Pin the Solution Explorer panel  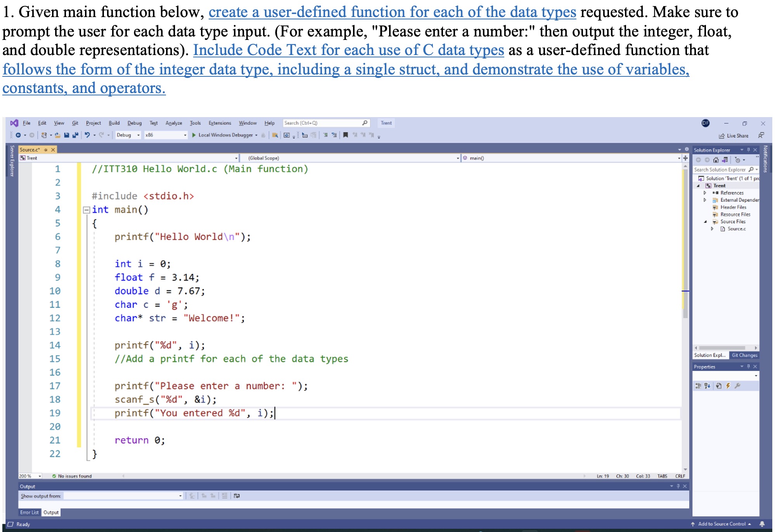pyautogui.click(x=749, y=150)
